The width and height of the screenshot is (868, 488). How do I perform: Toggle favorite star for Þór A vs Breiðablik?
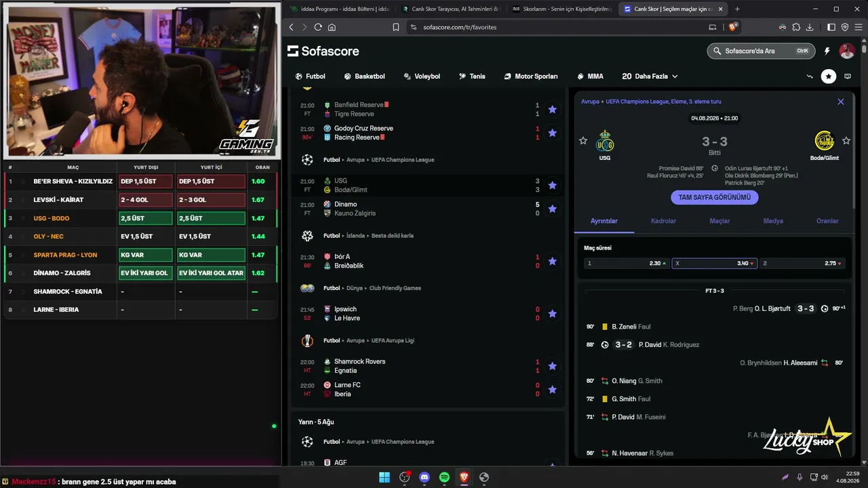click(552, 261)
